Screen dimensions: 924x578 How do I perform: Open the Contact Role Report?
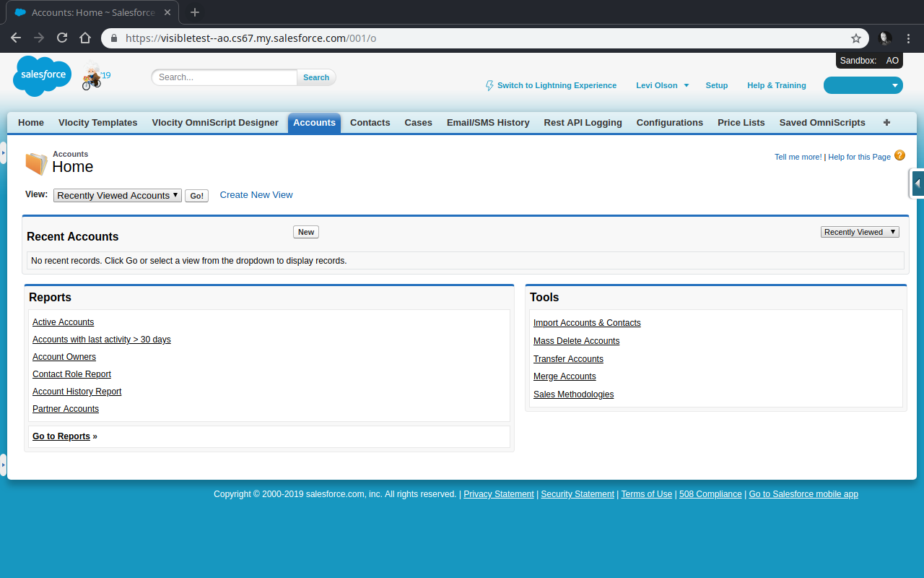click(x=71, y=374)
